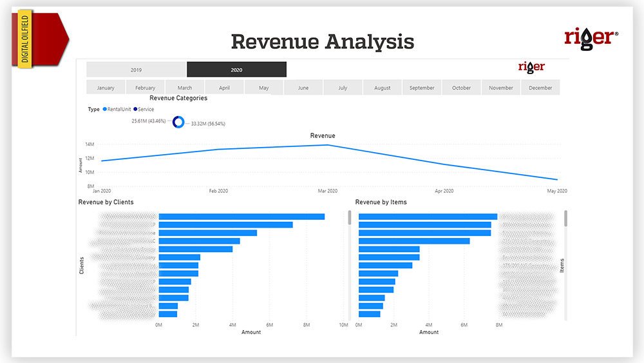Filter by February month button
644x363 pixels.
[145, 88]
